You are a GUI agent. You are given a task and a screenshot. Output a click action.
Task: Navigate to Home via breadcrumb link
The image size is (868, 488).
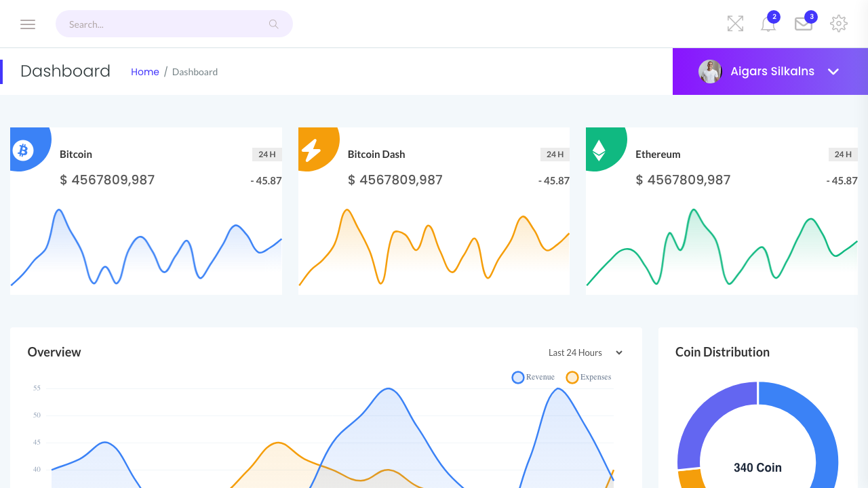pyautogui.click(x=145, y=71)
